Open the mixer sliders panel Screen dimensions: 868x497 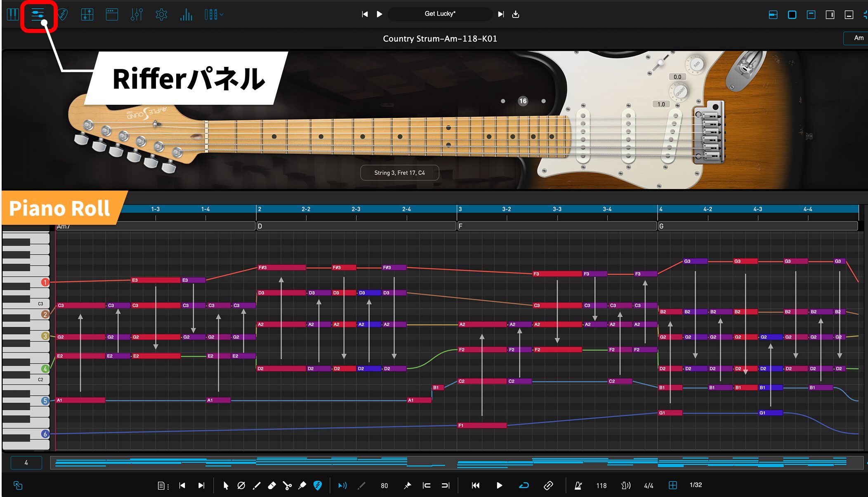pos(137,15)
